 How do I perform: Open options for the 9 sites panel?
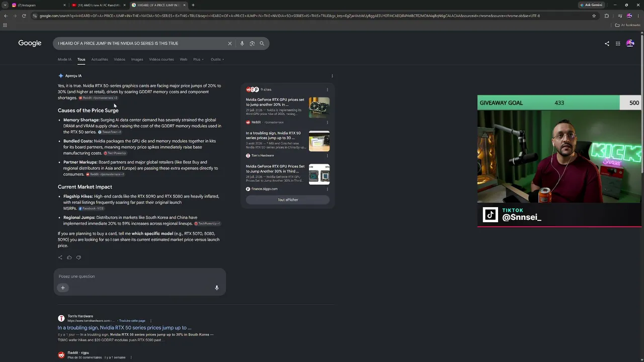(x=327, y=89)
